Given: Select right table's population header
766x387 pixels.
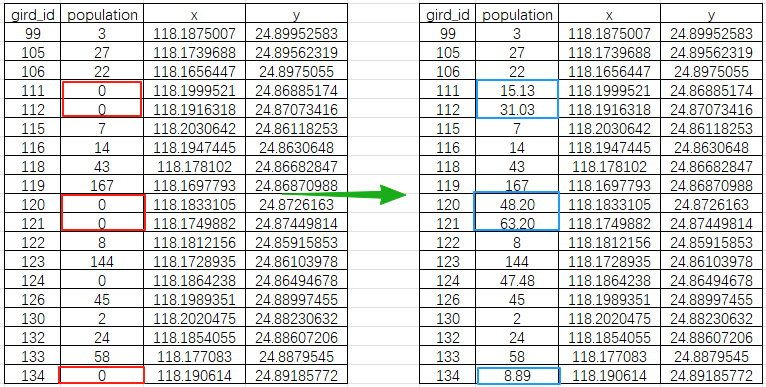Looking at the screenshot, I should point(517,15).
